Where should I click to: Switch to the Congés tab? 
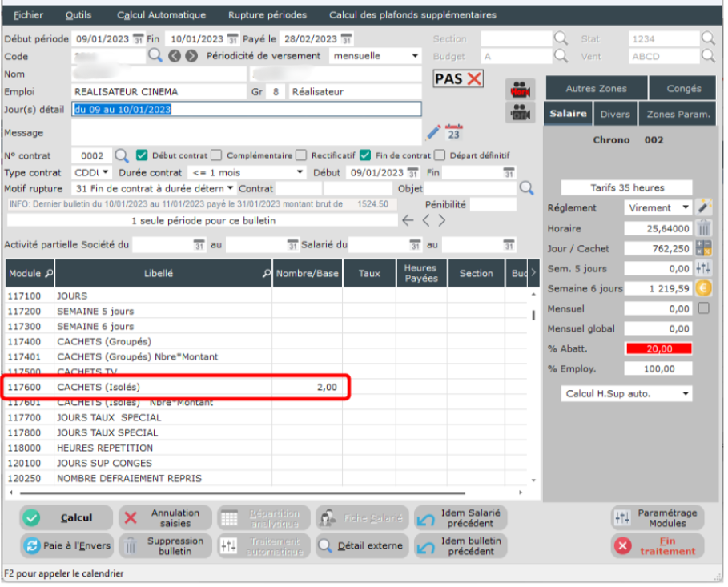click(x=682, y=89)
